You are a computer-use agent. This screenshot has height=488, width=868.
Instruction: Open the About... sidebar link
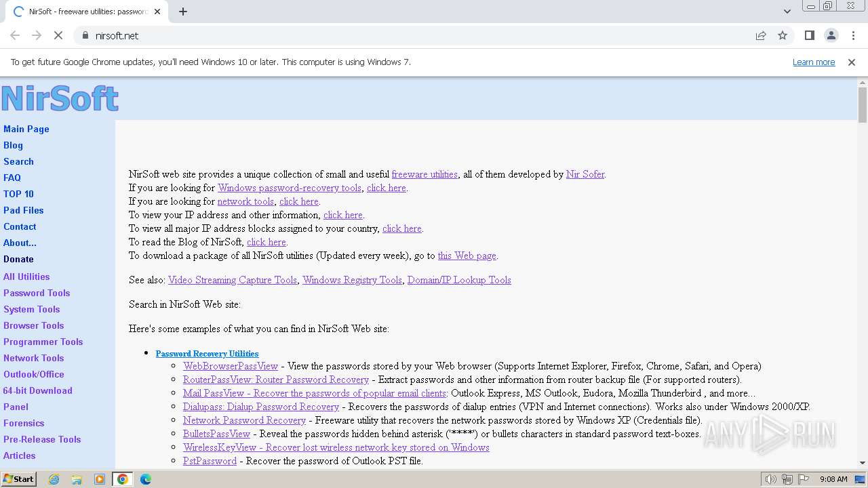coord(20,243)
